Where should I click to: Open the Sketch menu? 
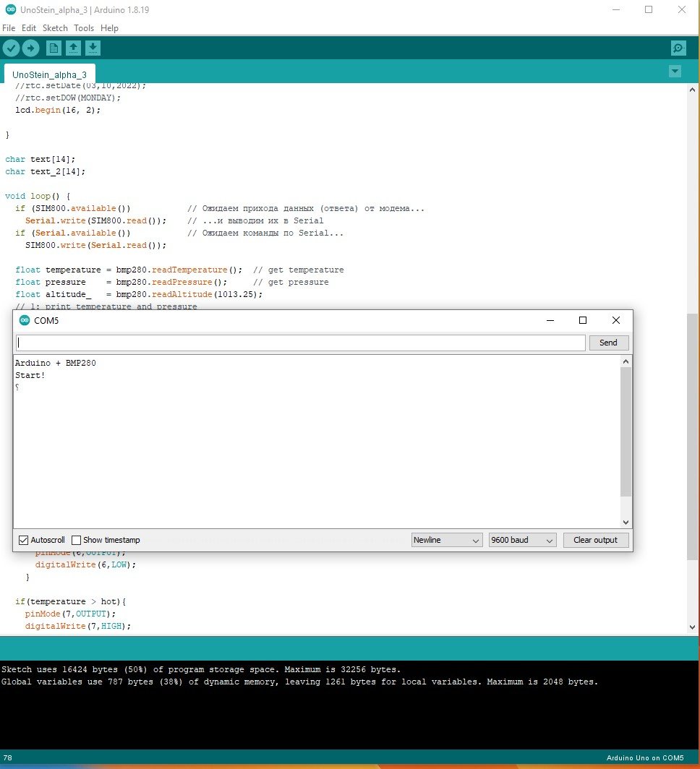[x=55, y=28]
